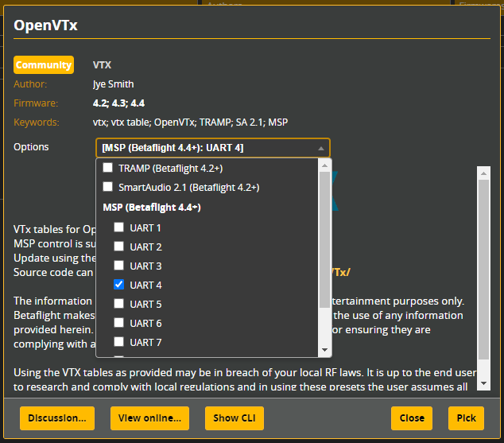Check the UART 3 option

119,266
